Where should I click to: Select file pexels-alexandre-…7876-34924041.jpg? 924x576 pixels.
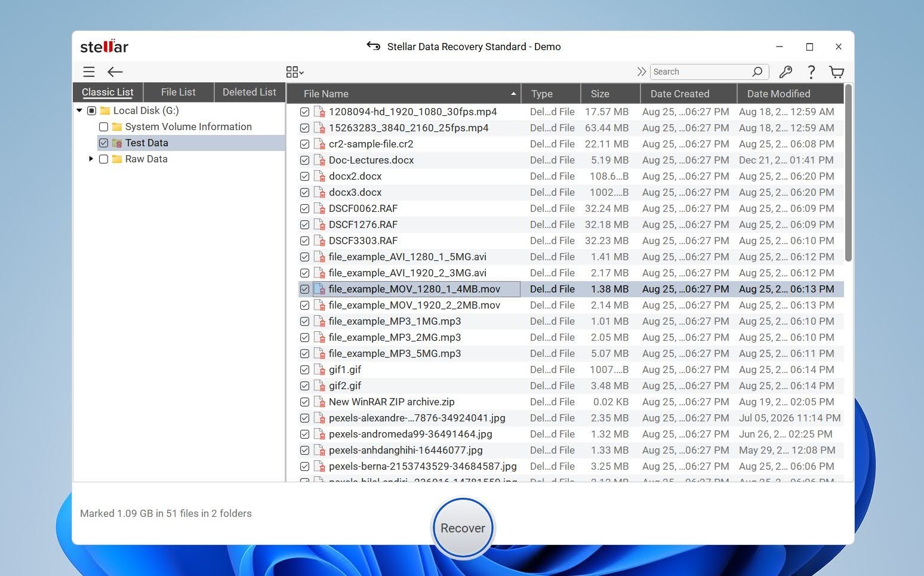(x=417, y=418)
